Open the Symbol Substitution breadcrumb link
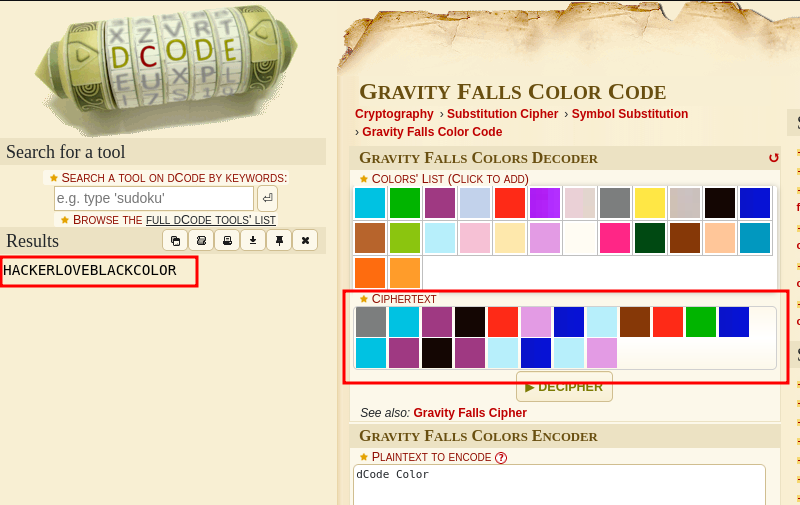The width and height of the screenshot is (800, 505). [x=629, y=114]
